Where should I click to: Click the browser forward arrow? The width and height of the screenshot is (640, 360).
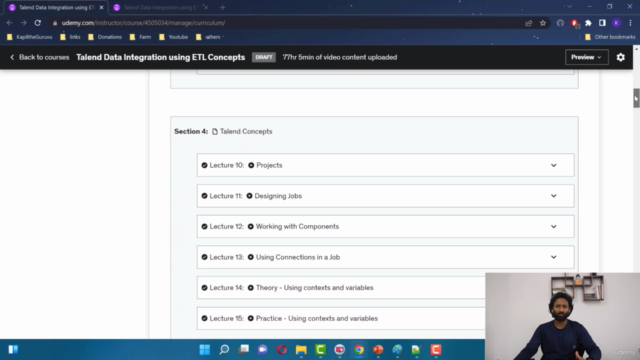tap(24, 23)
